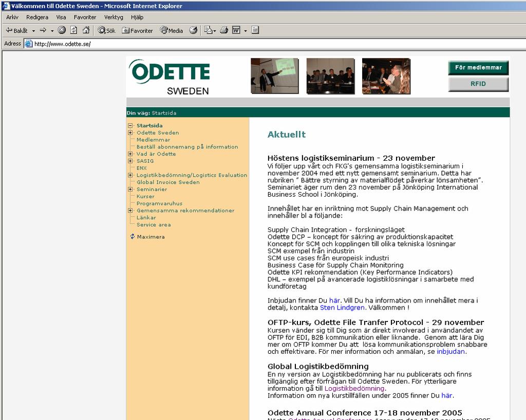
Task: Click the Odette Annual Conference heading
Action: [x=365, y=413]
